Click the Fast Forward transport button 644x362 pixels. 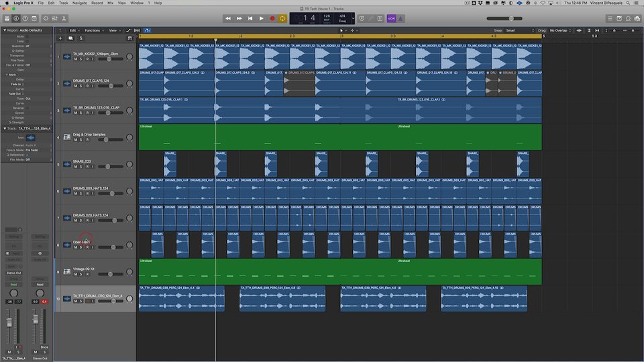pyautogui.click(x=239, y=19)
